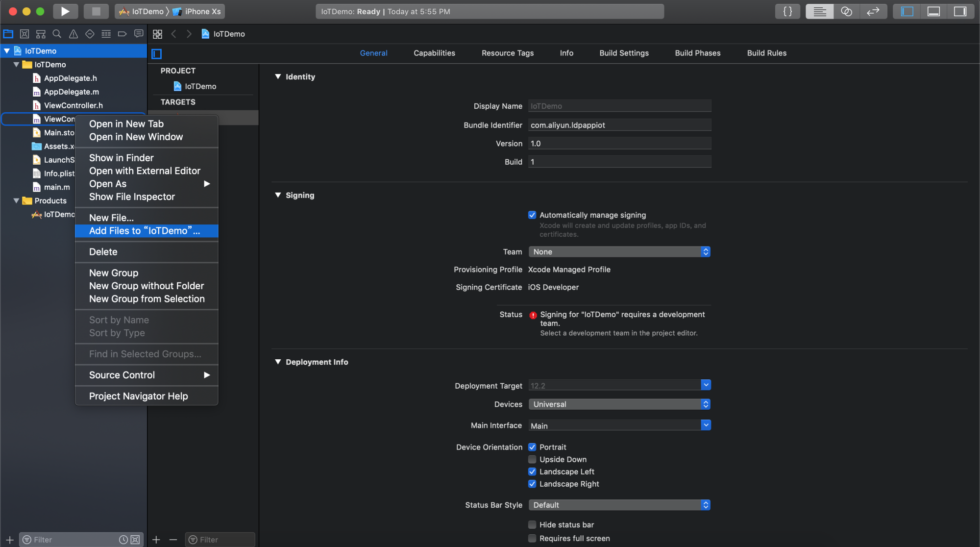The image size is (980, 547).
Task: Enable Hide status bar
Action: tap(532, 524)
